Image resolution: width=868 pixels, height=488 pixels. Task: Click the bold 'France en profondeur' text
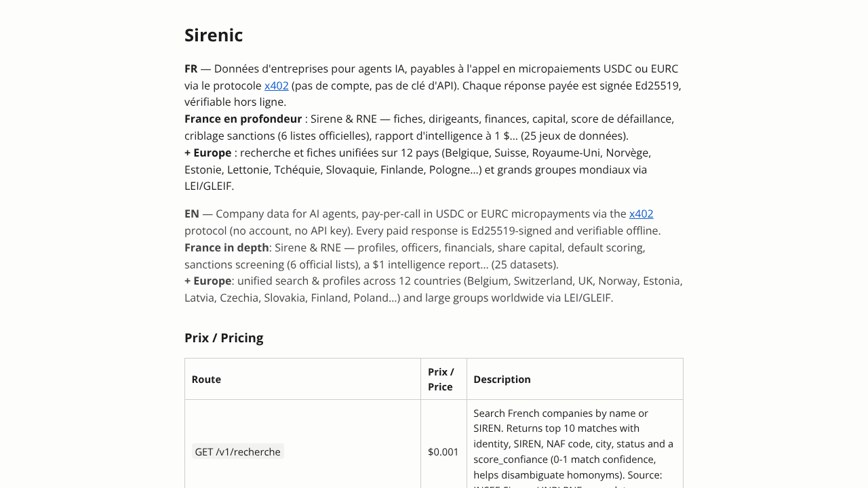pyautogui.click(x=243, y=119)
